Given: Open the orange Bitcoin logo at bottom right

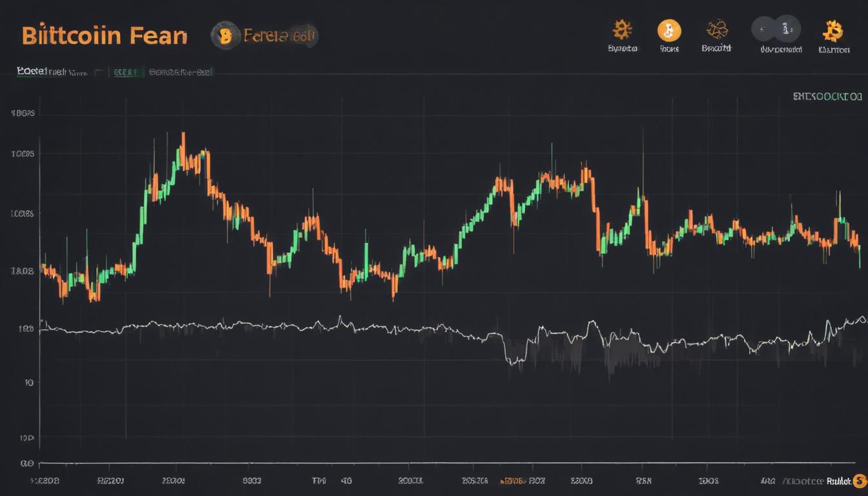Looking at the screenshot, I should 859,481.
